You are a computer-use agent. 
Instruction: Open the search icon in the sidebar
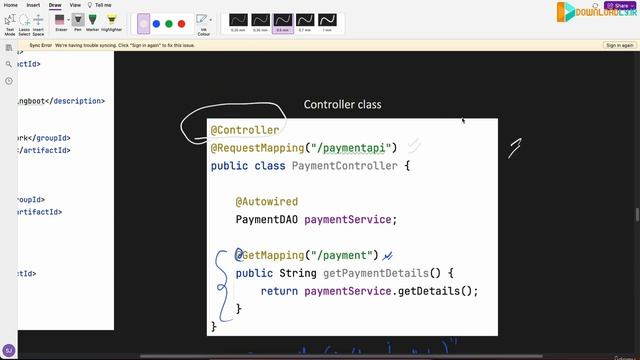9,64
